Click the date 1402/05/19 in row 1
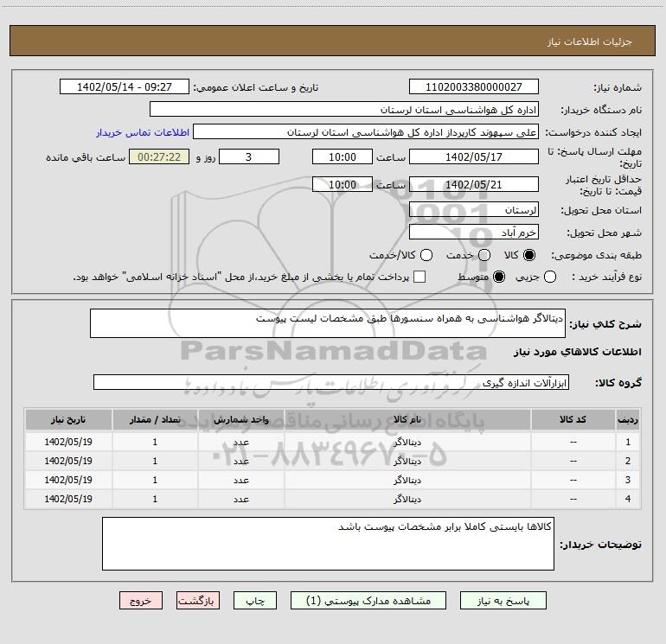Screen dimensions: 666x644 point(68,442)
